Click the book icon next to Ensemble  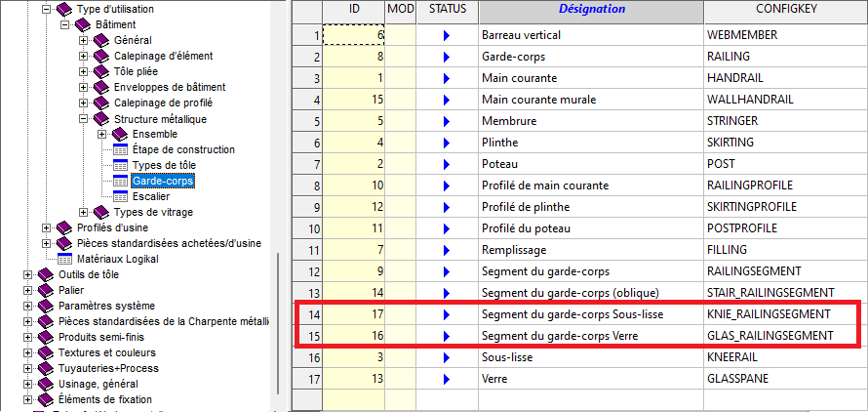(120, 134)
